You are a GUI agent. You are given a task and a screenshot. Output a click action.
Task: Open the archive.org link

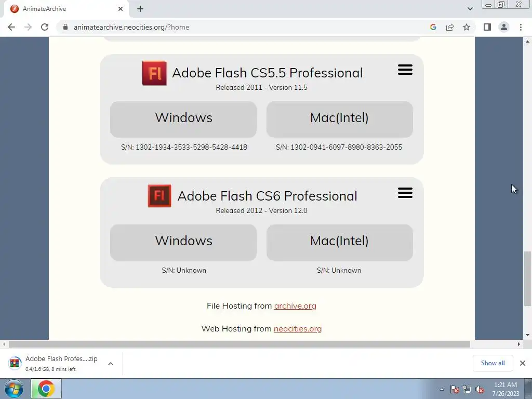point(295,305)
